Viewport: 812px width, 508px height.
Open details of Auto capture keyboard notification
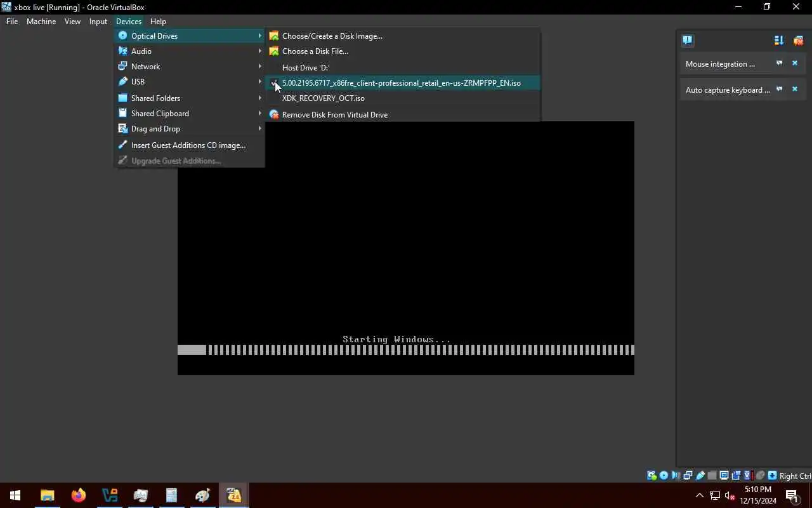779,90
